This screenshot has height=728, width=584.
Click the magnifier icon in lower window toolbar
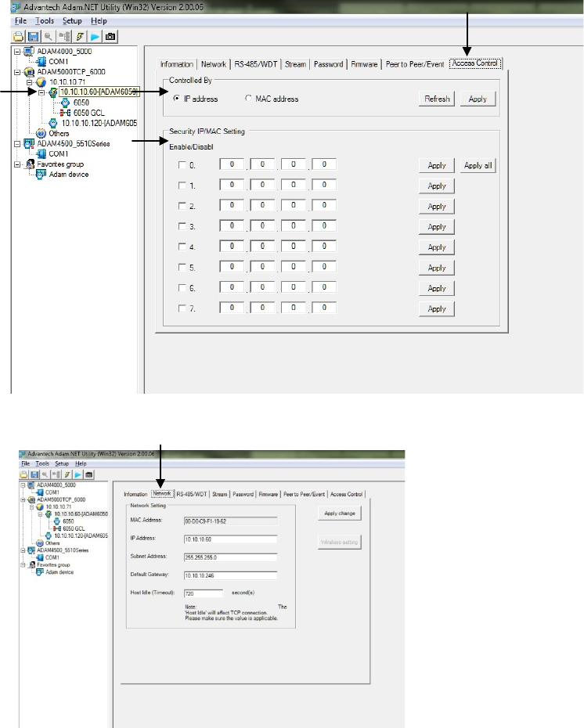(x=45, y=474)
